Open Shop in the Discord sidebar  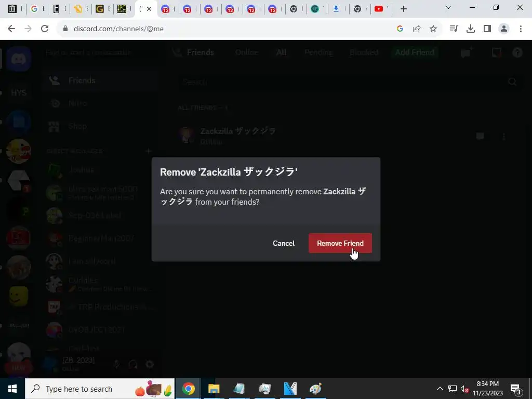100,126
